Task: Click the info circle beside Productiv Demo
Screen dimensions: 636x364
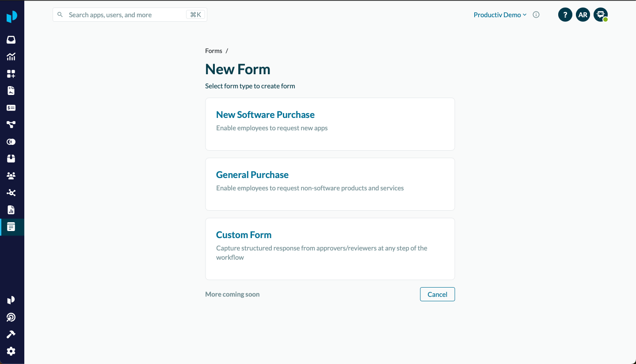Action: pyautogui.click(x=536, y=15)
